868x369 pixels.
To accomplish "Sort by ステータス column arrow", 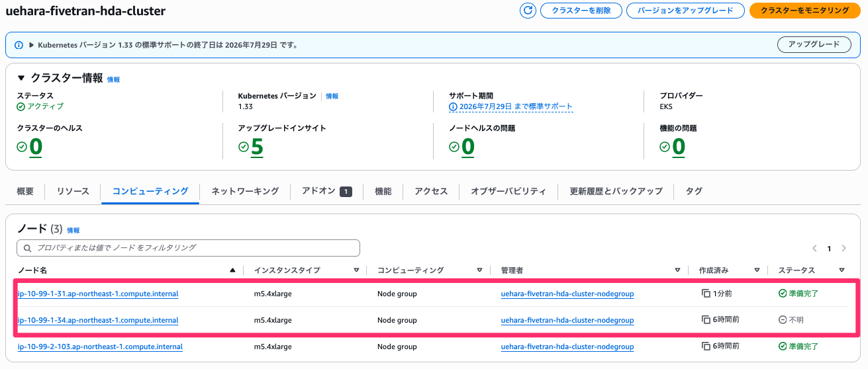I will 842,270.
